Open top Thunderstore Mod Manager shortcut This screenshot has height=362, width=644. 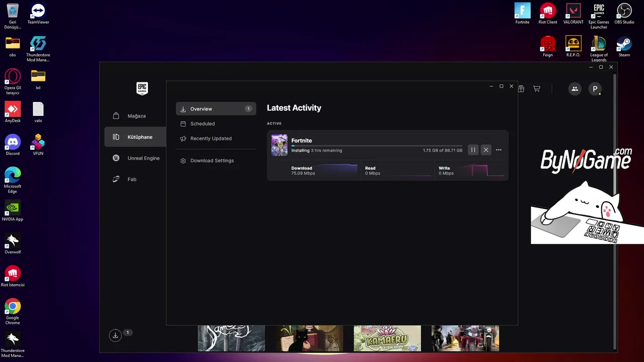click(38, 49)
